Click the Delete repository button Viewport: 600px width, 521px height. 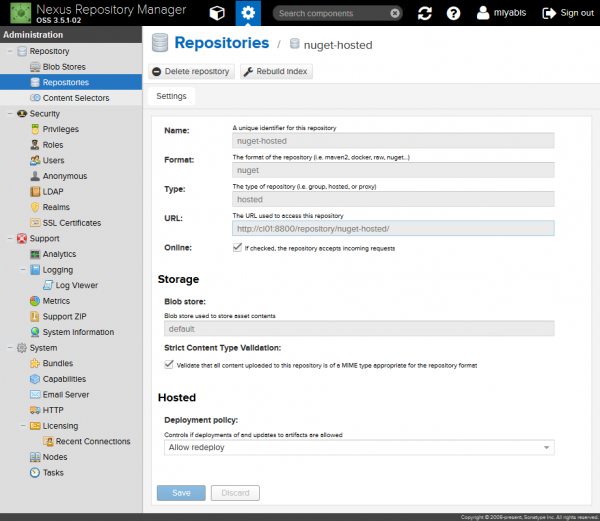(191, 72)
